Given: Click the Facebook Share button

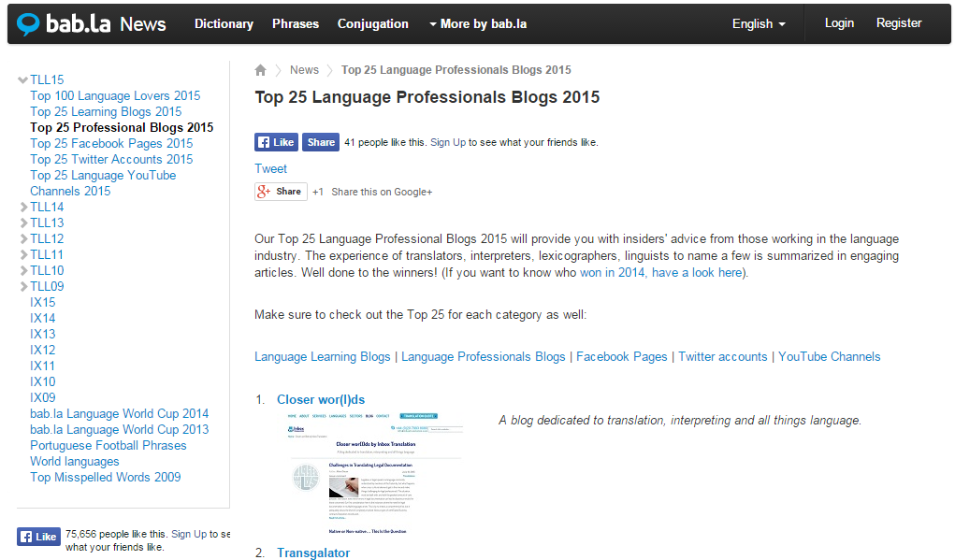Looking at the screenshot, I should pyautogui.click(x=320, y=142).
